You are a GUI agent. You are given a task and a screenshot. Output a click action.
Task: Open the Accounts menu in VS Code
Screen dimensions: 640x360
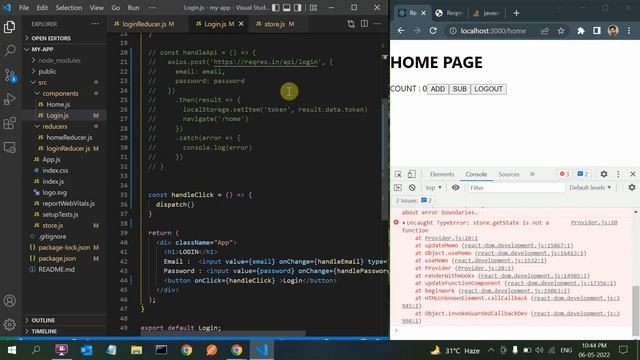coord(9,301)
